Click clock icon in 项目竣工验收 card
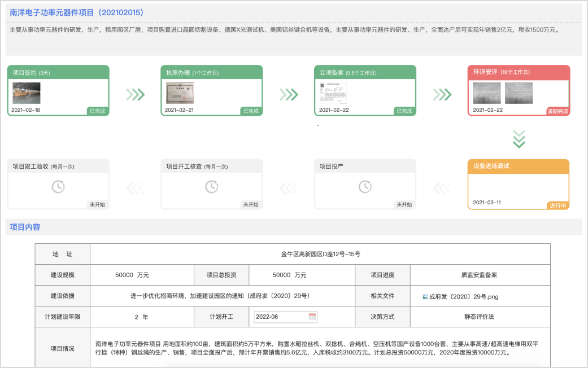The image size is (588, 368). (x=58, y=186)
